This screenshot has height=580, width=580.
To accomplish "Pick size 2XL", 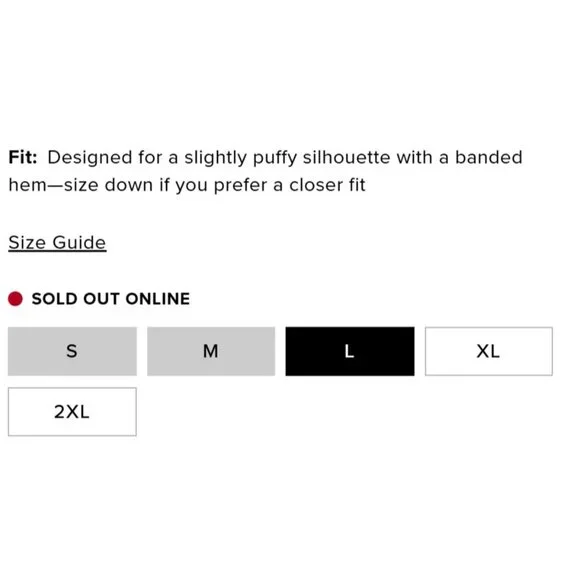I will pyautogui.click(x=72, y=412).
